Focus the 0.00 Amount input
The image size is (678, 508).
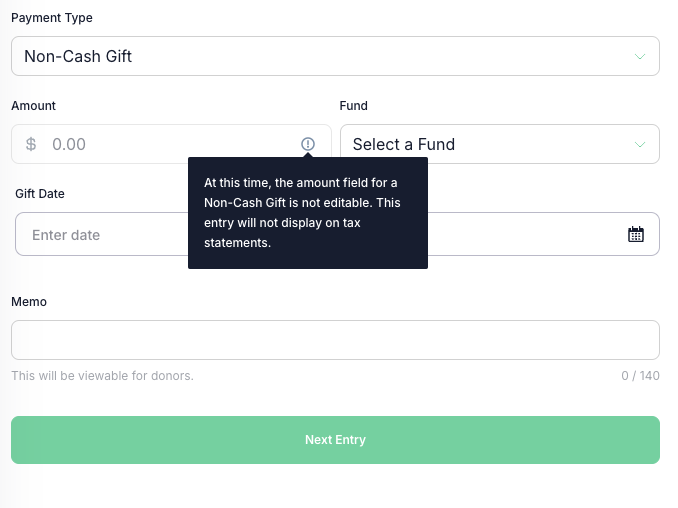171,144
